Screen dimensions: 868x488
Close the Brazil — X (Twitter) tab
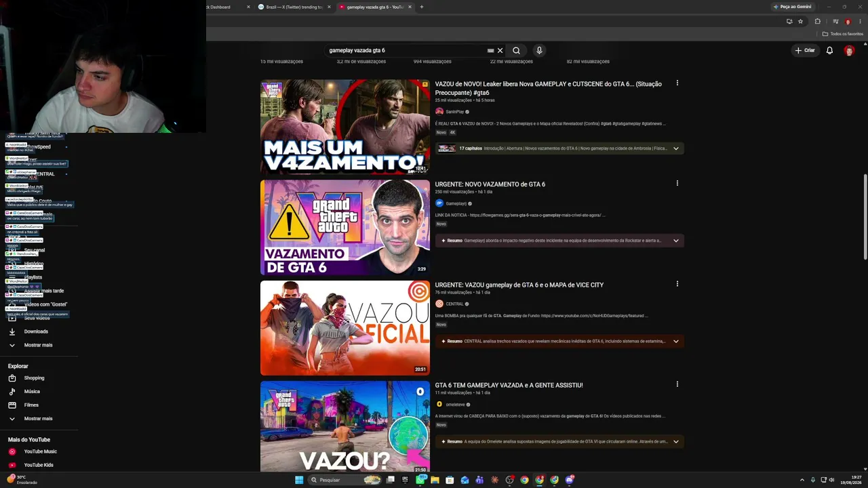click(x=330, y=7)
